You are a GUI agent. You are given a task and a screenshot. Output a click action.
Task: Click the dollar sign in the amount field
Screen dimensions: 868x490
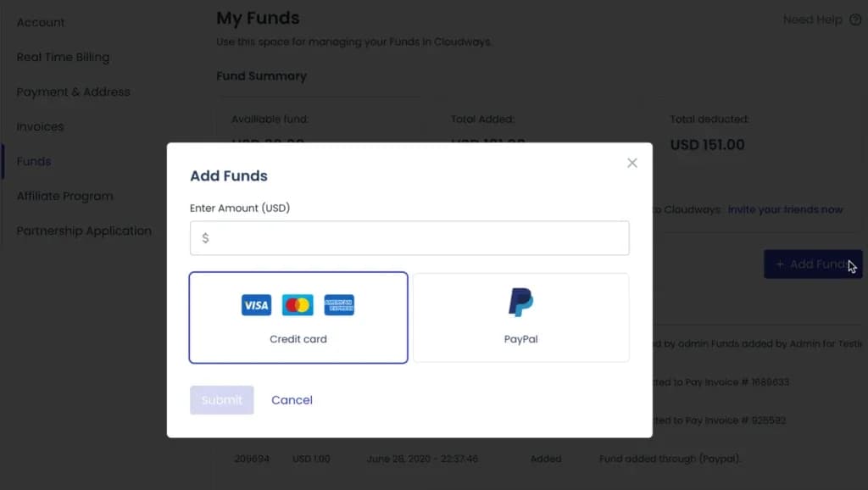pos(204,238)
